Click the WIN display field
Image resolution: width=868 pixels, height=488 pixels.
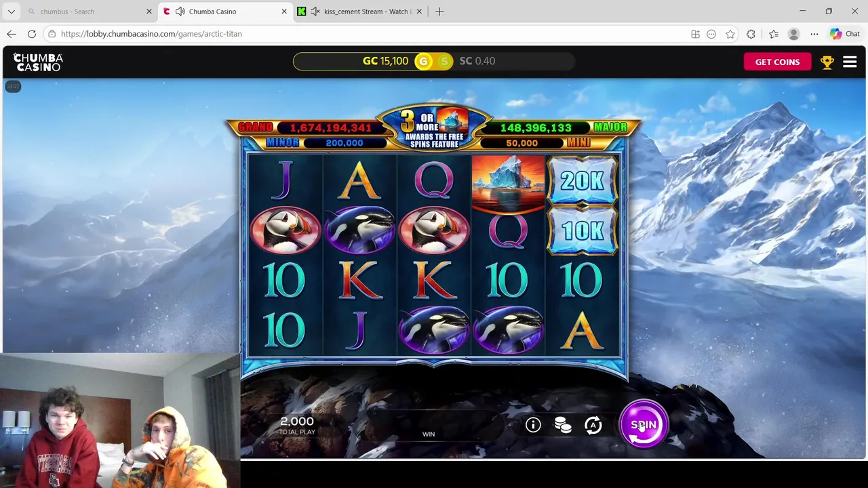(429, 426)
